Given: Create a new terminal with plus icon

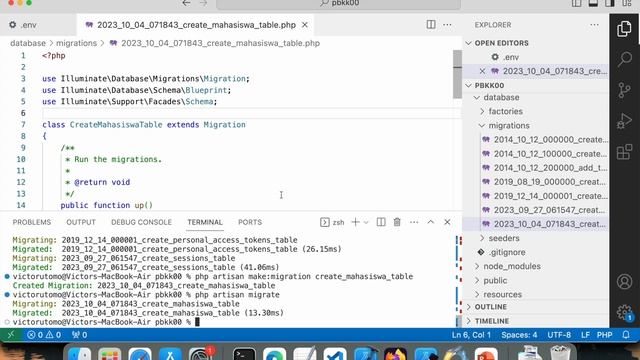Looking at the screenshot, I should click(x=355, y=222).
